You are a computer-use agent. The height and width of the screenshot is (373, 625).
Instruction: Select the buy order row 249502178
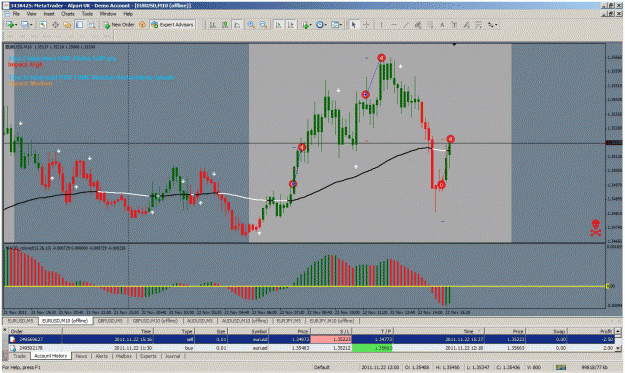[x=311, y=348]
